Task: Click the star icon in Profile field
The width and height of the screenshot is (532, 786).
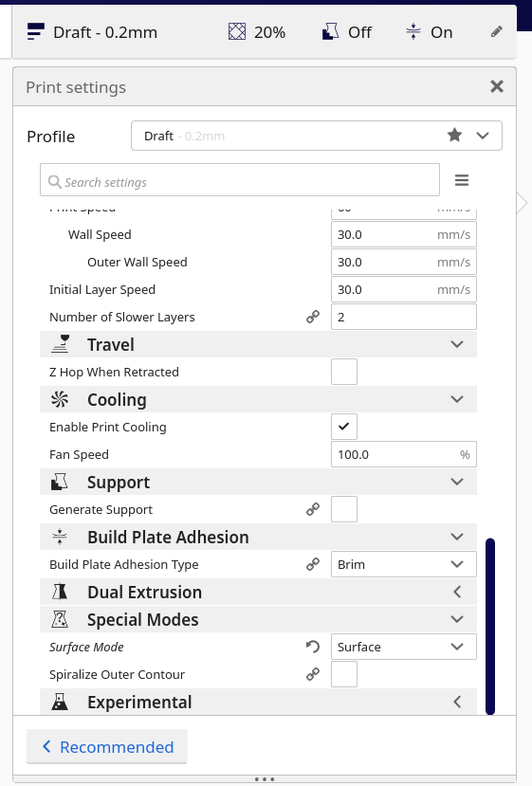Action: pos(454,135)
